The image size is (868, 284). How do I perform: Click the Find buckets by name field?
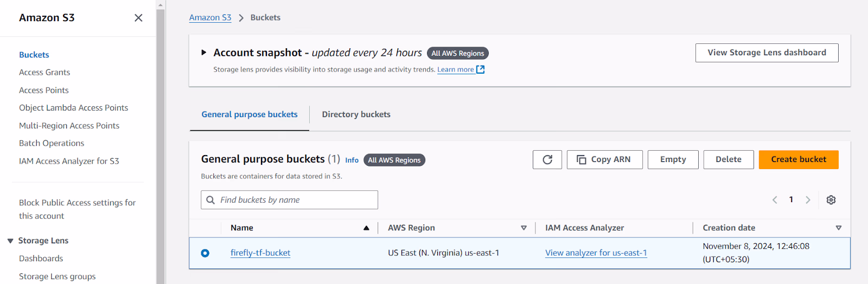click(x=290, y=200)
